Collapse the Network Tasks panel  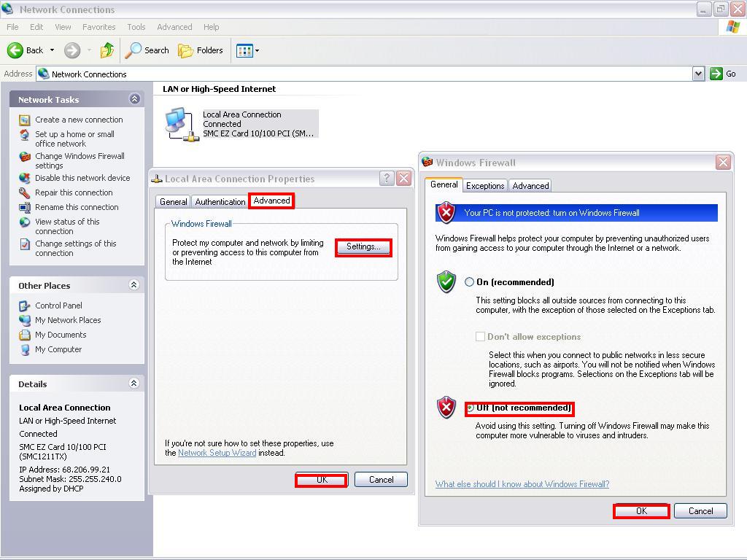pos(134,99)
